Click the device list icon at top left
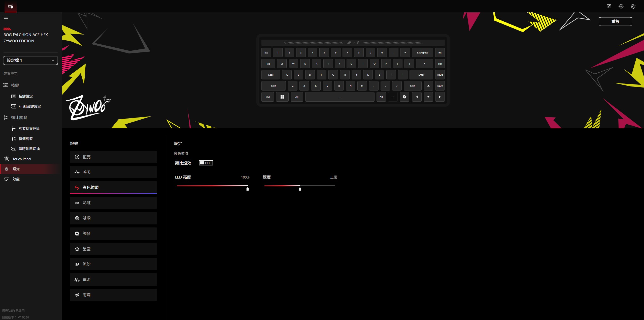The image size is (644, 320). (11, 6)
